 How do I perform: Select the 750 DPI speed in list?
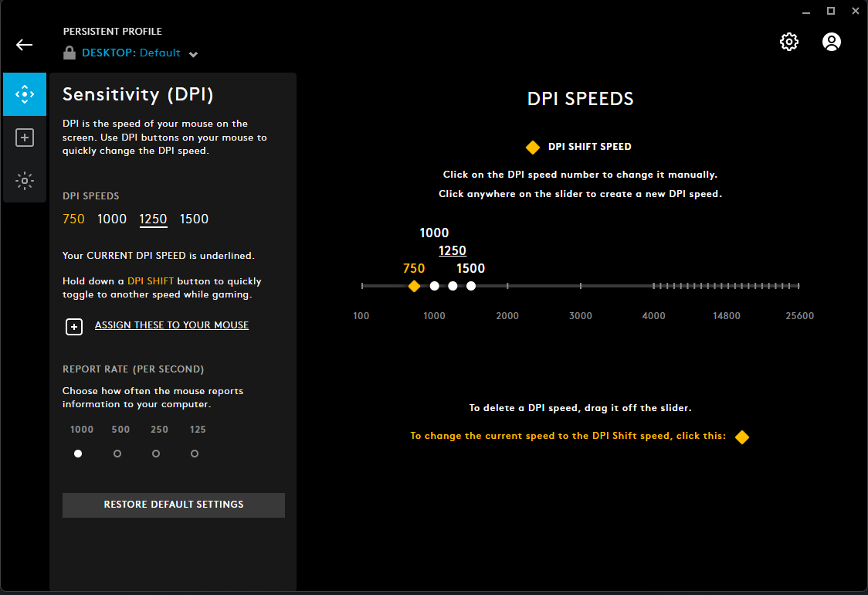tap(73, 219)
